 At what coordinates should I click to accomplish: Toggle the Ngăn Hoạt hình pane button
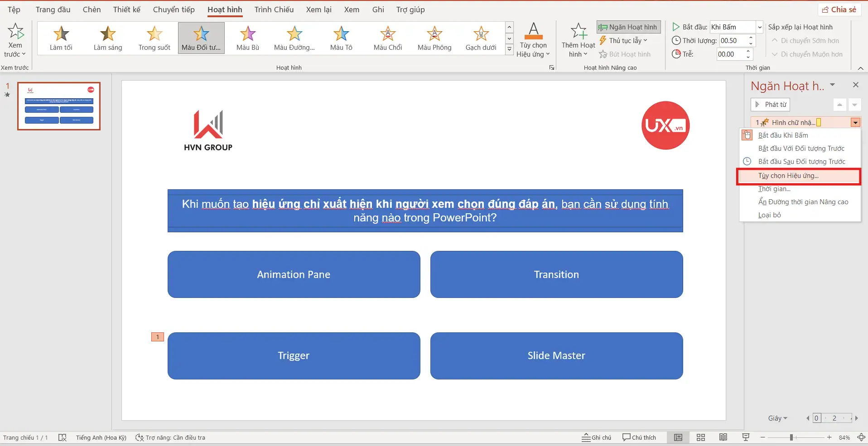coord(628,27)
